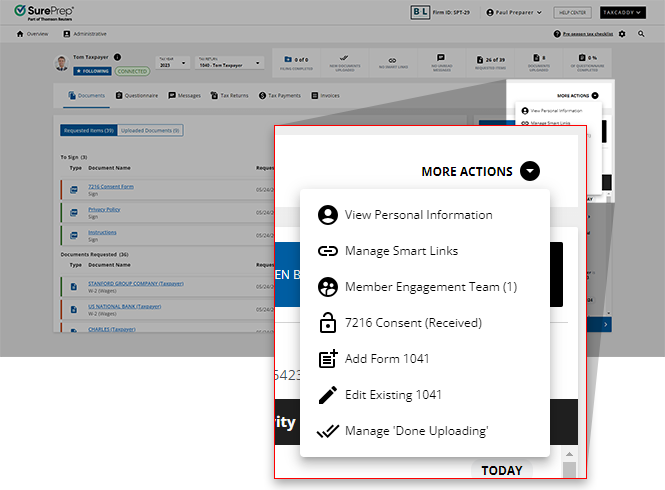665x490 pixels.
Task: Switch to the Tax Payments tab
Action: click(279, 95)
